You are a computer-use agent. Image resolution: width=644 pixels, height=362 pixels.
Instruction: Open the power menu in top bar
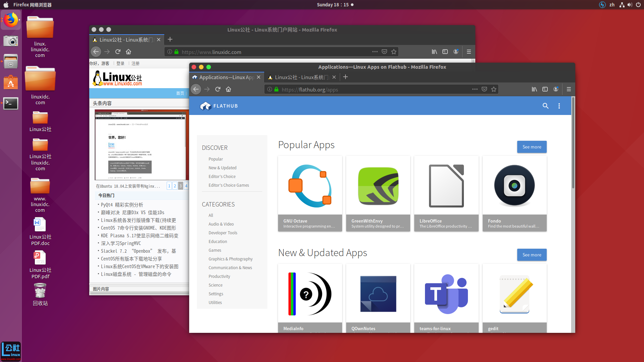click(638, 5)
